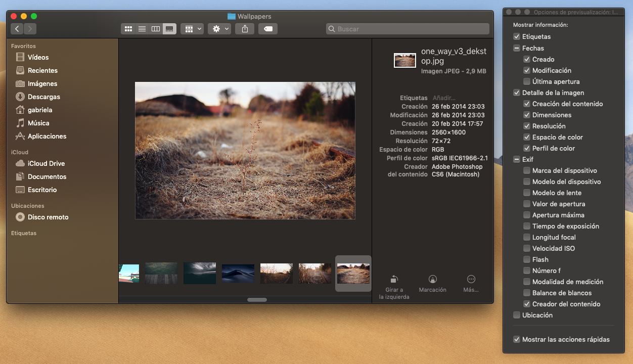Viewport: 633px width, 364px height.
Task: Go forward with the Finder forward arrow
Action: (30, 29)
